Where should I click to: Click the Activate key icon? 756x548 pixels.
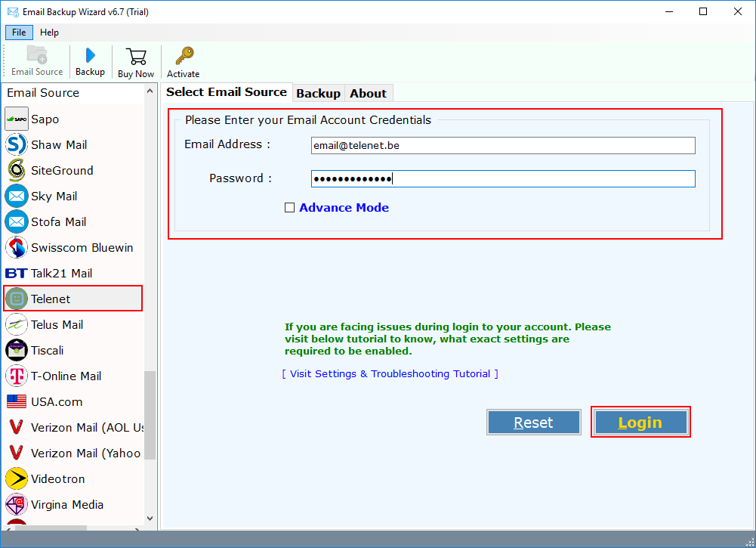tap(184, 55)
